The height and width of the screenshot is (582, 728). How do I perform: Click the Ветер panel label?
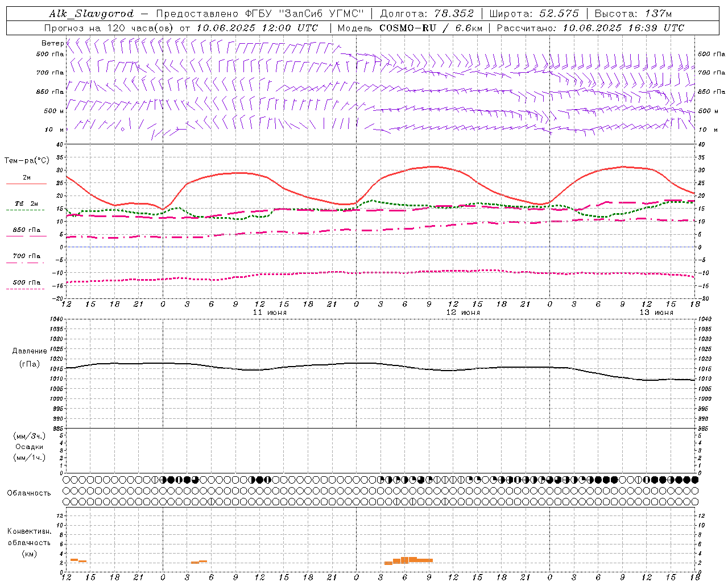click(x=52, y=43)
